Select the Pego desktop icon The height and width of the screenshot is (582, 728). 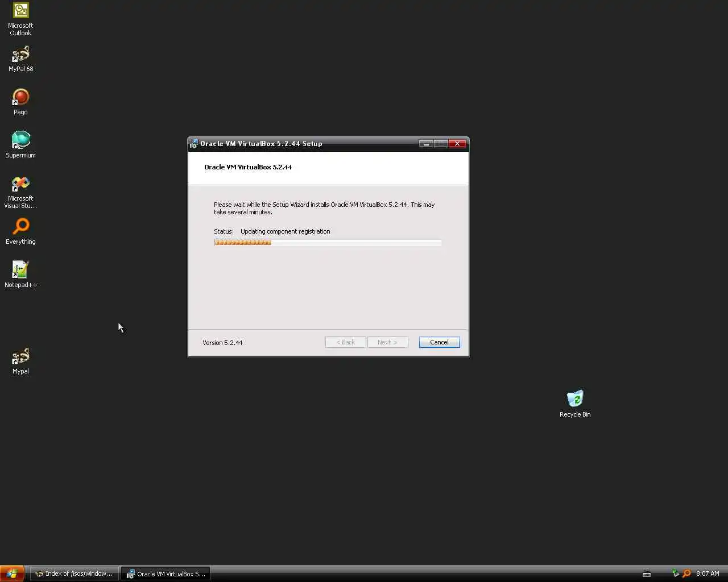point(20,102)
